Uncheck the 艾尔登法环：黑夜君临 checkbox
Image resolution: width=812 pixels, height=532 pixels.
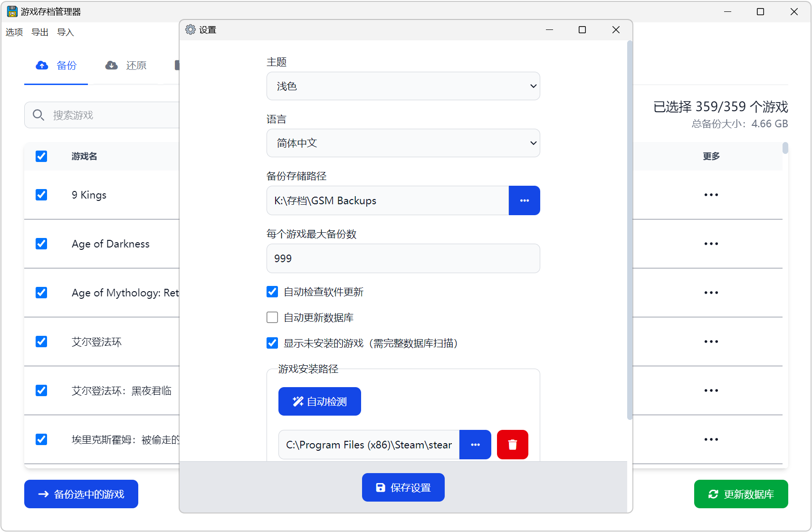pos(41,390)
